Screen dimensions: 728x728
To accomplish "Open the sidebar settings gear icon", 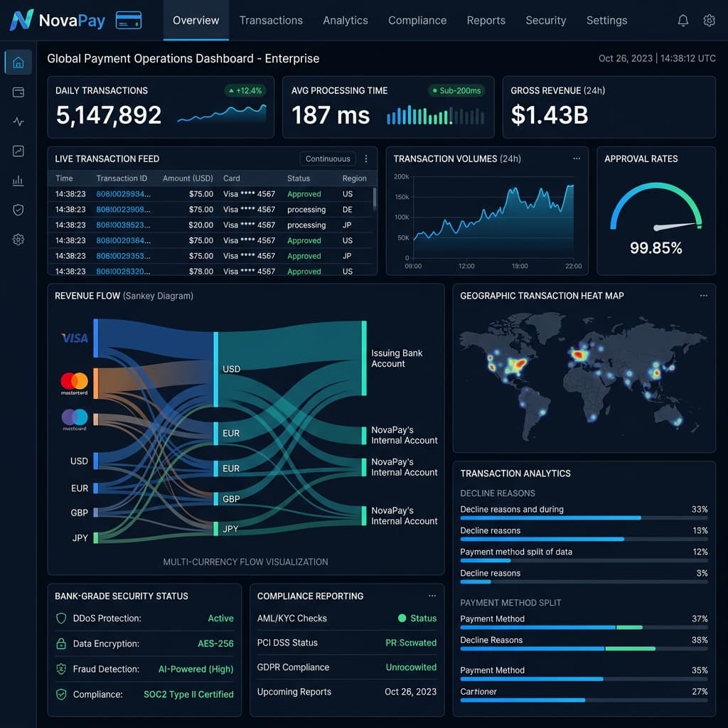I will [18, 240].
